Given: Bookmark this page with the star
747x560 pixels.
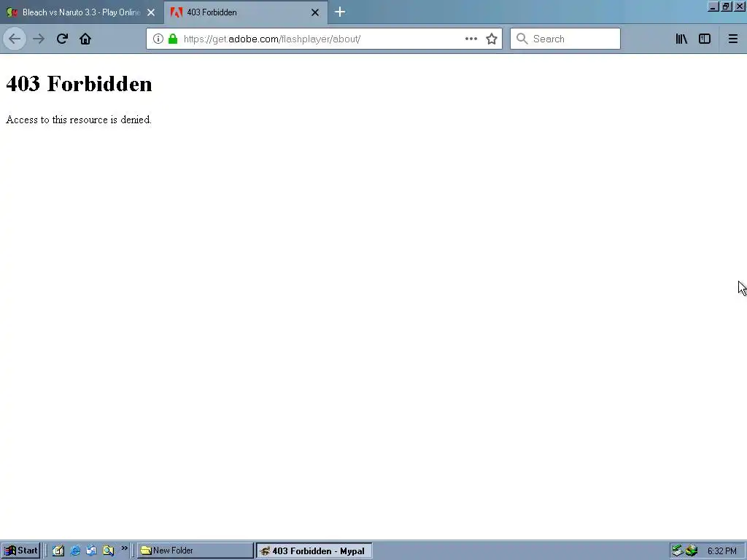Looking at the screenshot, I should 492,39.
